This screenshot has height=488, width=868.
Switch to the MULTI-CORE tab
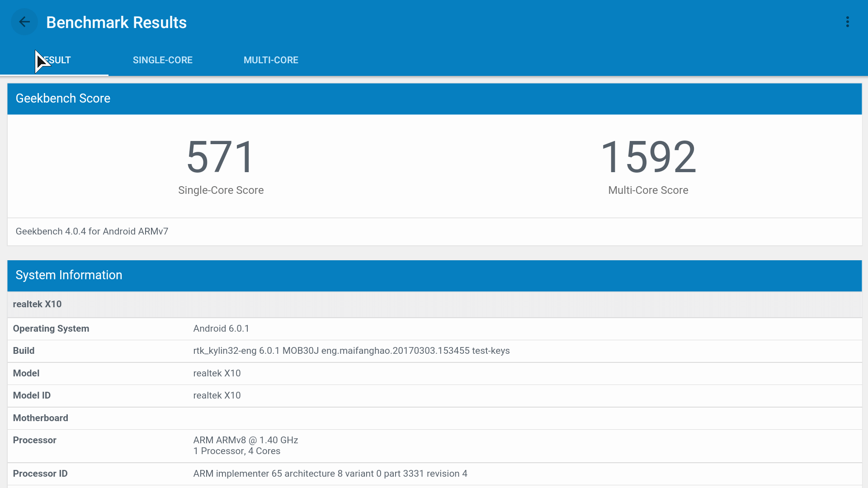(x=271, y=60)
